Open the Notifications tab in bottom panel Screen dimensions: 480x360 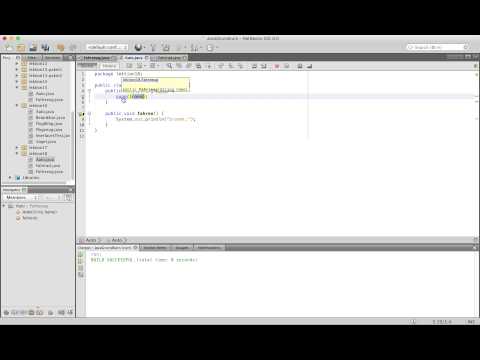pos(209,248)
